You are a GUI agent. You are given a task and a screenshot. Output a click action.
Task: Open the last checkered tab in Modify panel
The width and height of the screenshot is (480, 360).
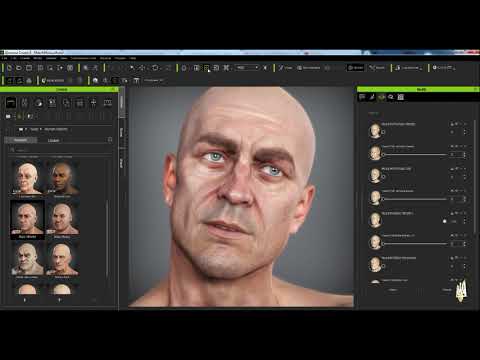click(x=401, y=97)
